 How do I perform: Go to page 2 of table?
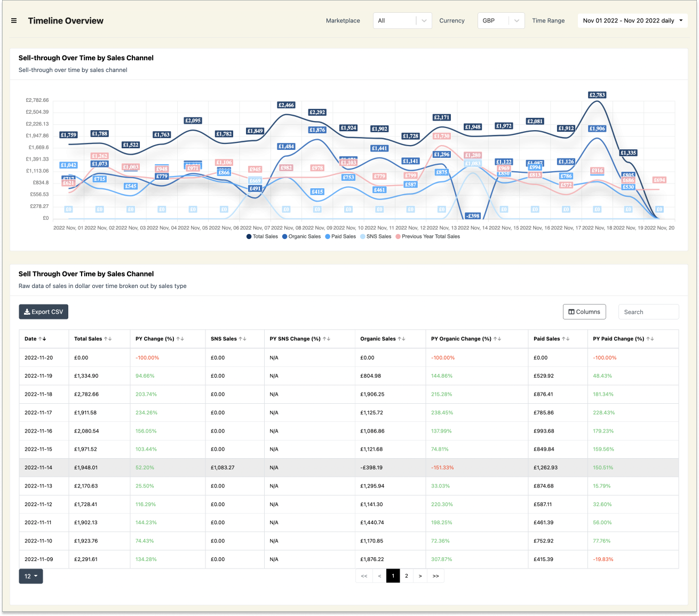(x=407, y=576)
